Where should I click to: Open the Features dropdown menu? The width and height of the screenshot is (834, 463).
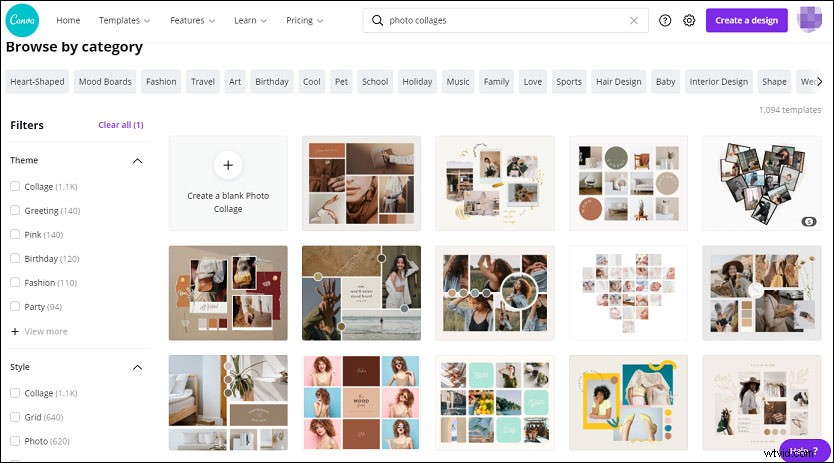pos(193,20)
